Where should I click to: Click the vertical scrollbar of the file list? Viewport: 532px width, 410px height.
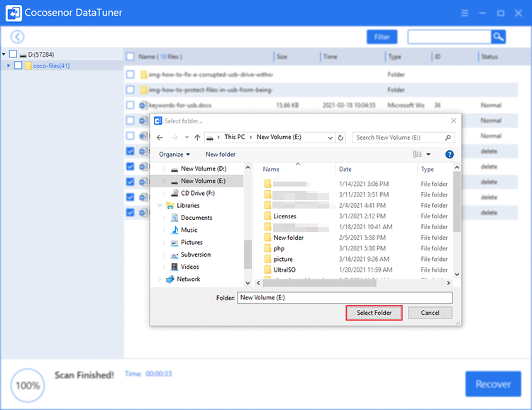pos(457,201)
